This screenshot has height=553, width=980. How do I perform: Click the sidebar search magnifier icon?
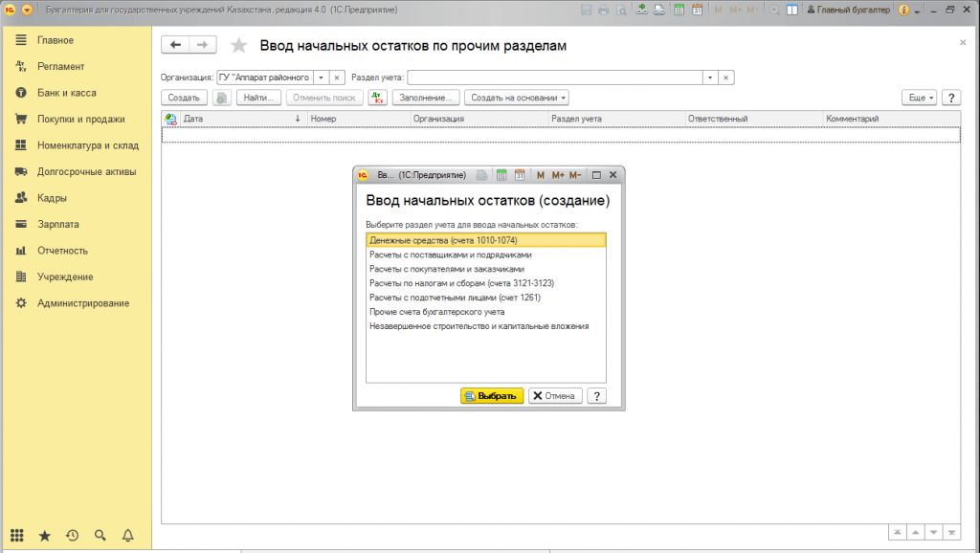coord(100,536)
